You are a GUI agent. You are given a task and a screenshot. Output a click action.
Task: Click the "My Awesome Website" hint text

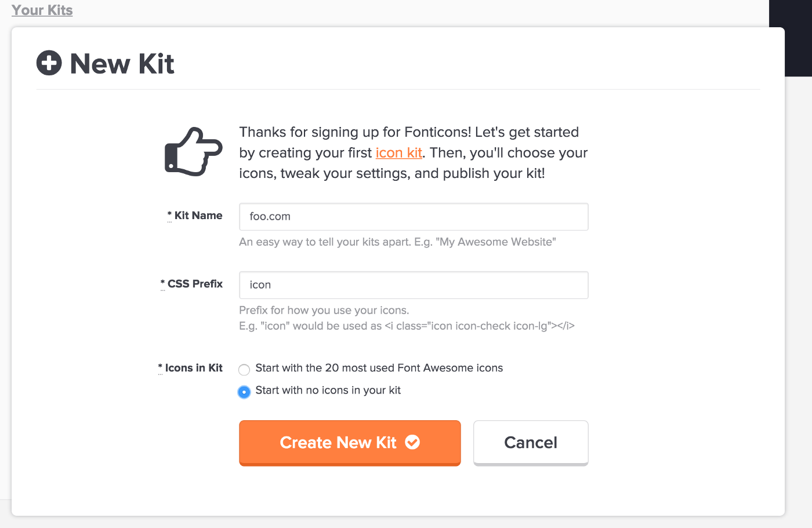pos(397,242)
